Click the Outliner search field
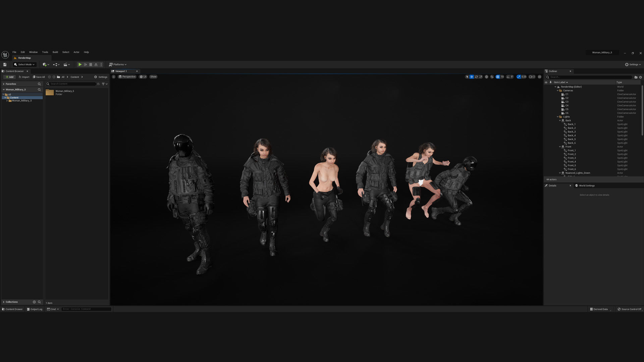Screen dimensions: 644x362 pyautogui.click(x=590, y=77)
